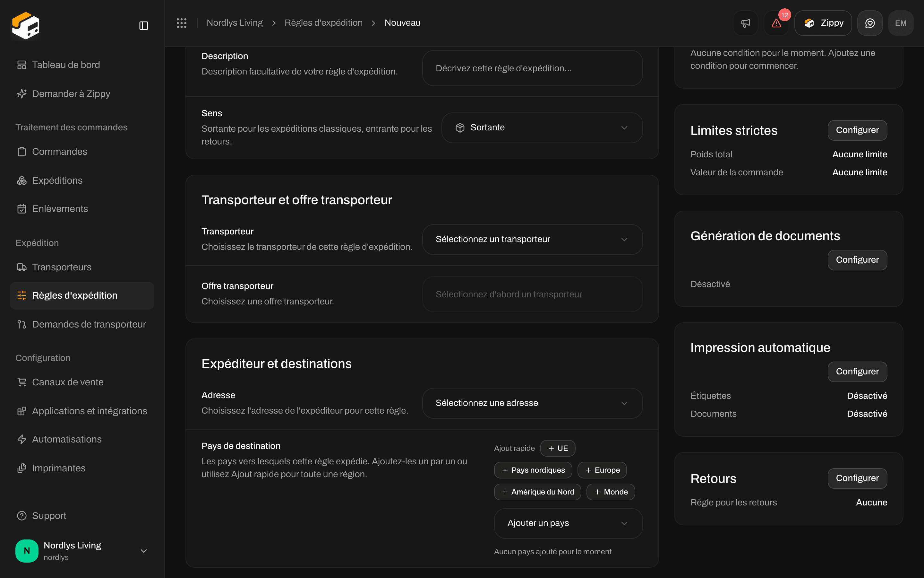Screen dimensions: 924x578
Task: Click the disabled Offre transporteur selector
Action: [x=532, y=294]
